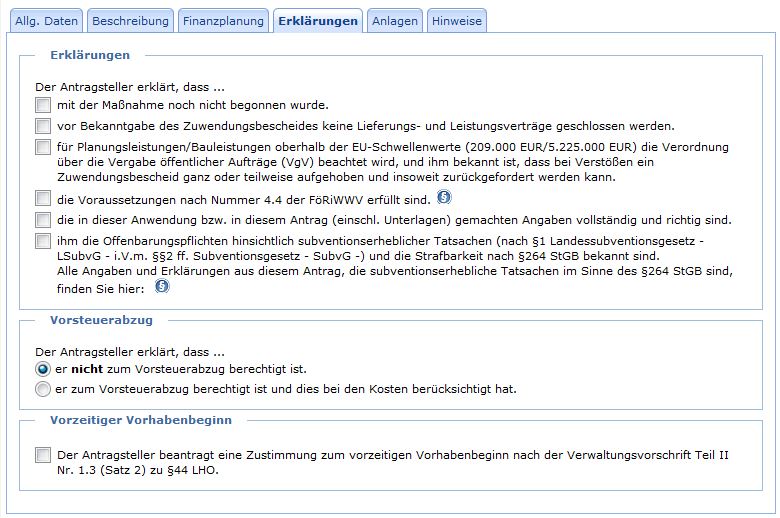Go to the Finanzplanung tab
Screen dimensions: 780x518
223,21
